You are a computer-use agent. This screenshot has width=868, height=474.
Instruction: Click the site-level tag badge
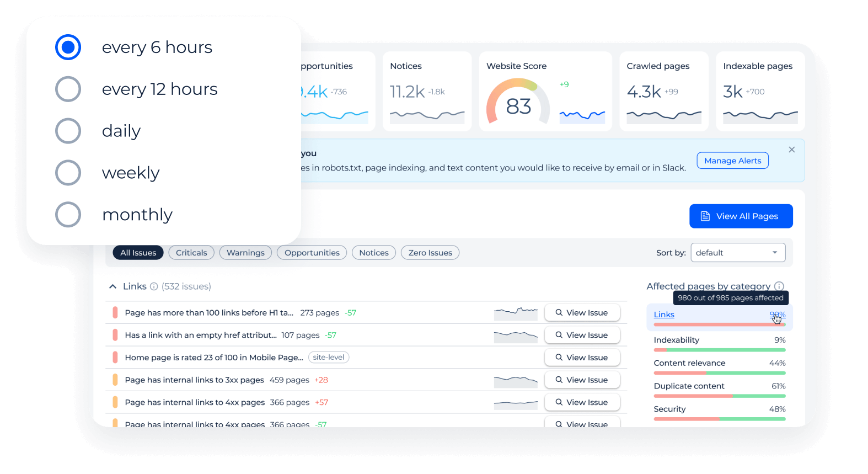[329, 358]
